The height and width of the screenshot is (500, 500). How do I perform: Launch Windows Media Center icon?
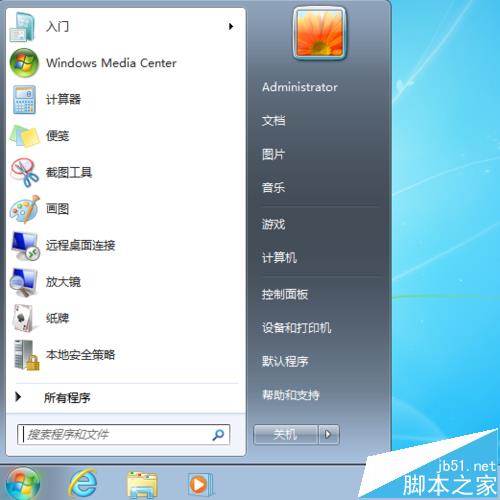coord(24,63)
